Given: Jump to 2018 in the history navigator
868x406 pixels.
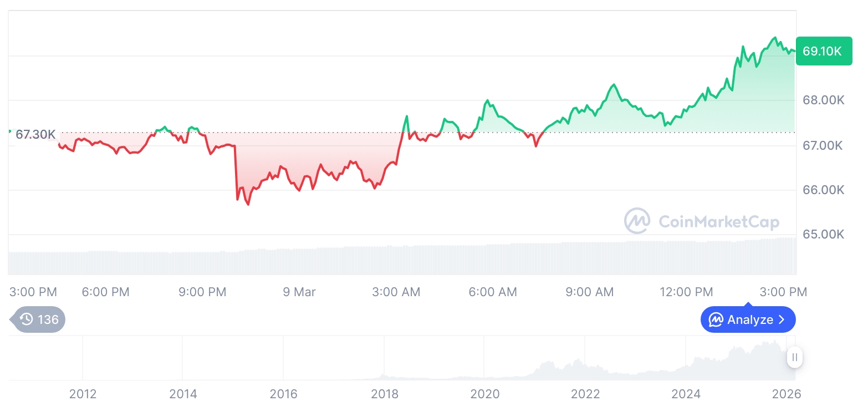Looking at the screenshot, I should click(x=385, y=394).
